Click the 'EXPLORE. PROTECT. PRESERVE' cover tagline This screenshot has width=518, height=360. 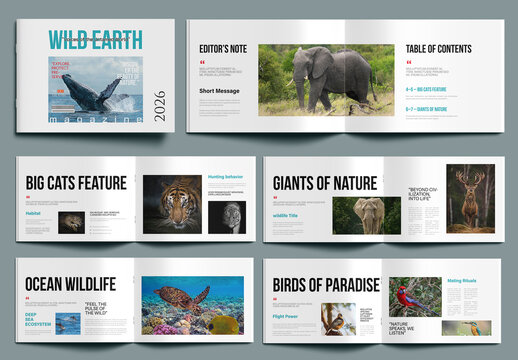tap(60, 70)
